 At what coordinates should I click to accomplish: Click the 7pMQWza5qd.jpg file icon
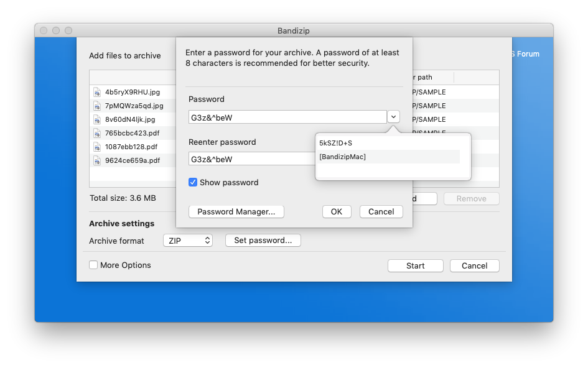pos(97,106)
